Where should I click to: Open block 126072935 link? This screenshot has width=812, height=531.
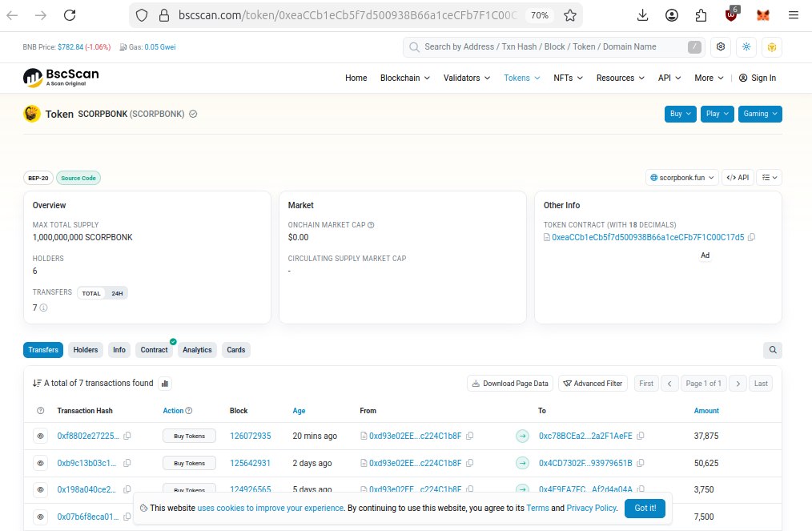click(250, 436)
